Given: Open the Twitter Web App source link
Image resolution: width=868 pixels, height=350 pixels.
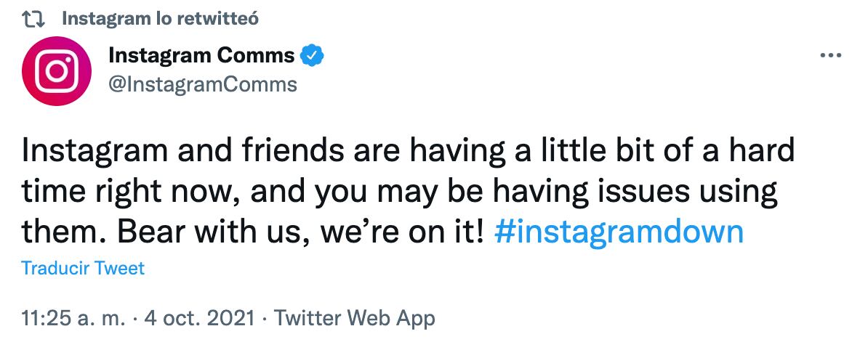Looking at the screenshot, I should click(355, 318).
